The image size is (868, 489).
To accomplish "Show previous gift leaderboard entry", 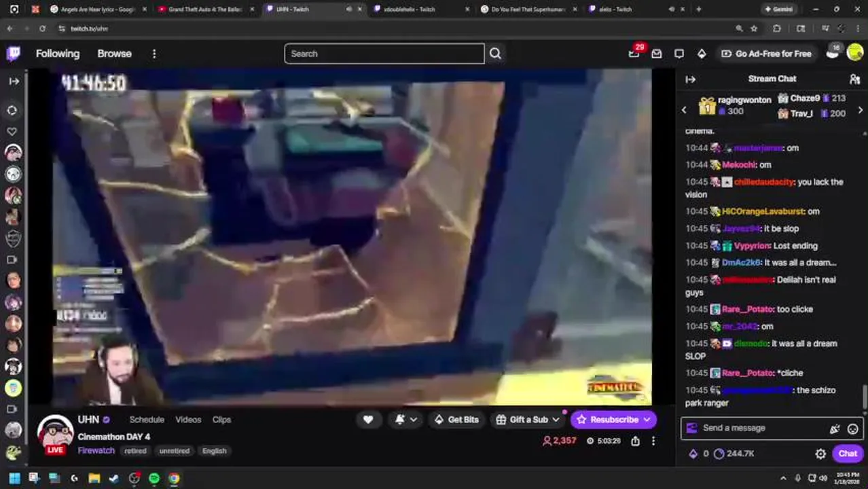I will click(x=684, y=109).
